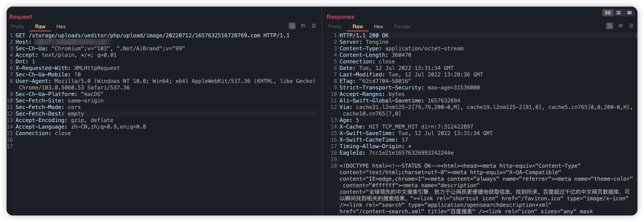Click the GET request line in the editor
644x222 pixels.
tap(153, 36)
